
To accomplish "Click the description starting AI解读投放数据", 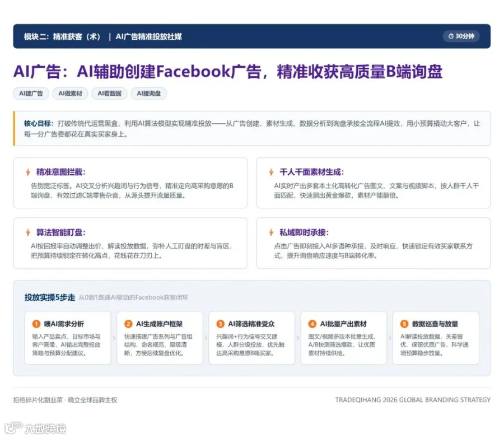I will 434,344.
